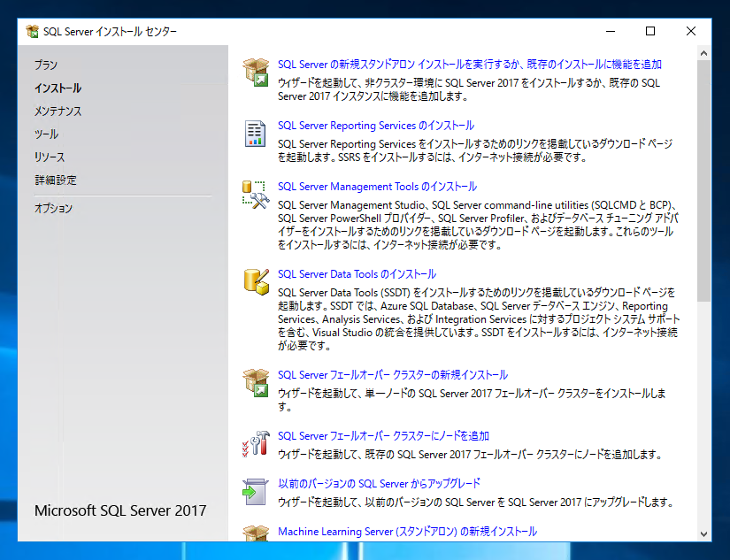
Task: Start new SQL Server standalone installation link
Action: [x=470, y=65]
